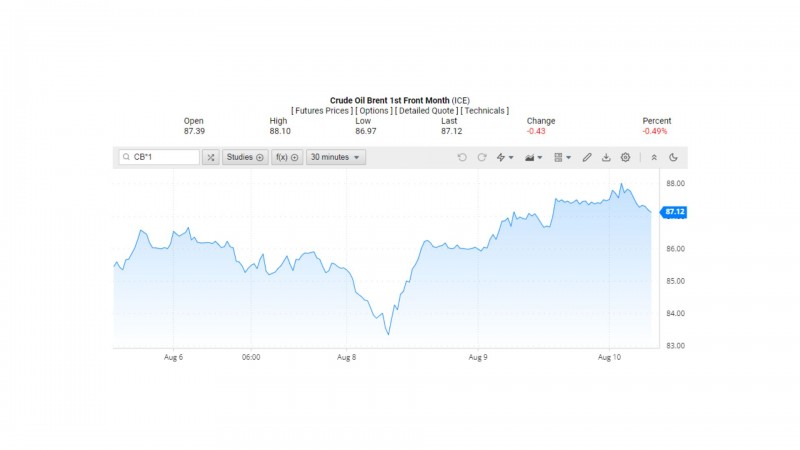The image size is (800, 450).
Task: Go to the Detailed Quote link
Action: coord(428,110)
